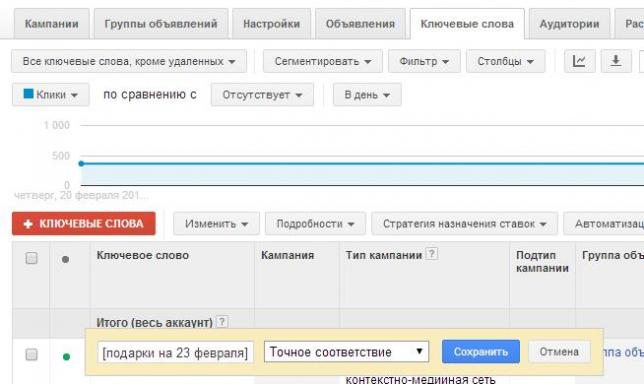Click the blue data point on the chart line
644x384 pixels.
coord(81,163)
